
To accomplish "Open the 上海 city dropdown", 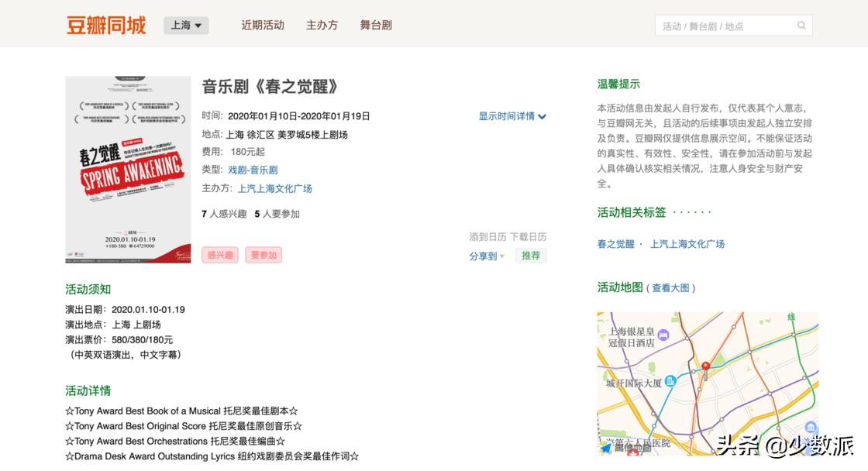I will coord(186,26).
